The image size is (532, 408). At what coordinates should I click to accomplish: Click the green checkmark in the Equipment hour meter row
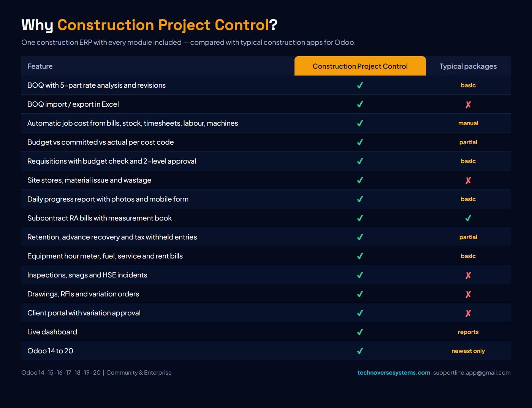(360, 256)
